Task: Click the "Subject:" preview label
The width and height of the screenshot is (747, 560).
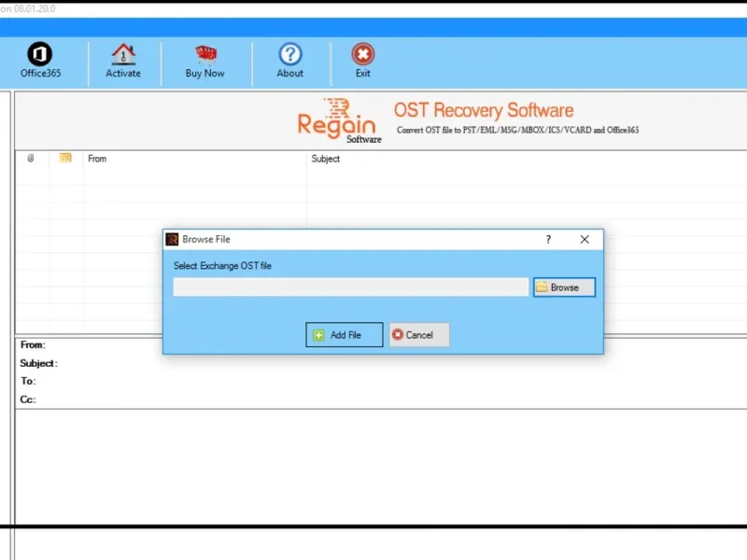Action: pyautogui.click(x=38, y=363)
